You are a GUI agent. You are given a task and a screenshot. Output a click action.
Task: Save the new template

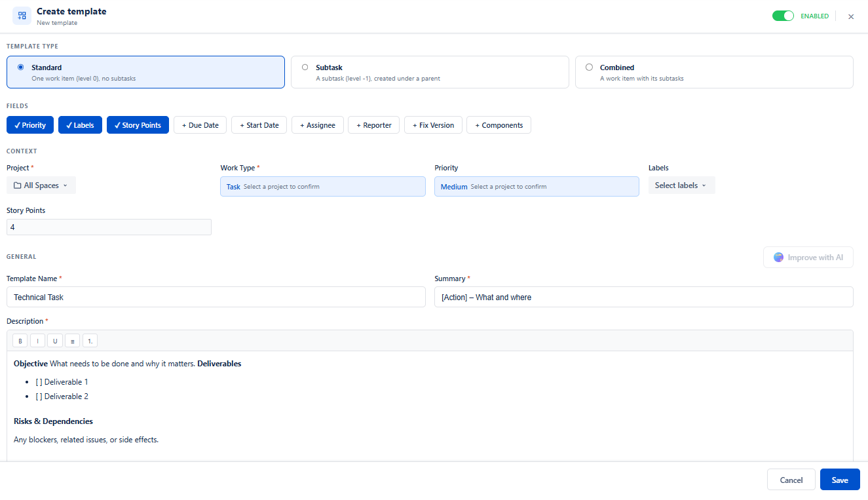[x=840, y=480]
